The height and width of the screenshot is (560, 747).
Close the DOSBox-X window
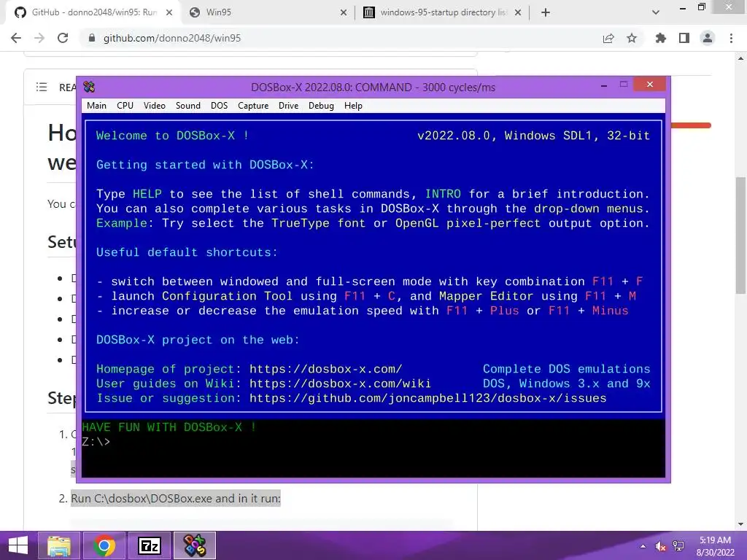point(650,85)
